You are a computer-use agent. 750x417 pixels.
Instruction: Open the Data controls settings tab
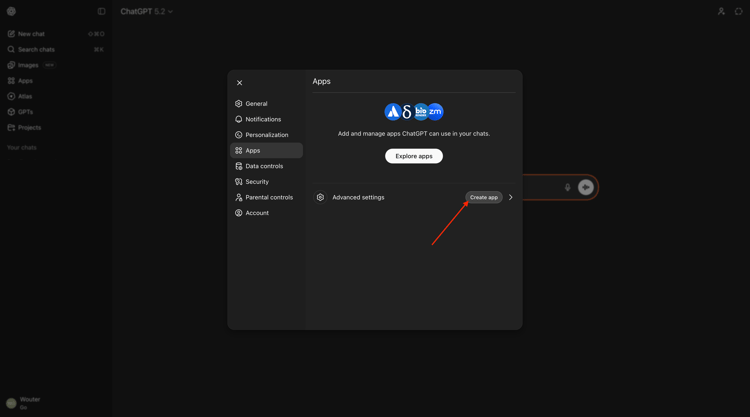click(x=266, y=166)
